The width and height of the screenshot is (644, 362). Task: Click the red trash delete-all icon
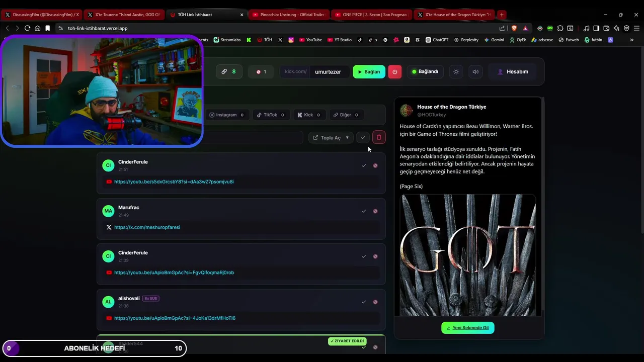pos(379,138)
